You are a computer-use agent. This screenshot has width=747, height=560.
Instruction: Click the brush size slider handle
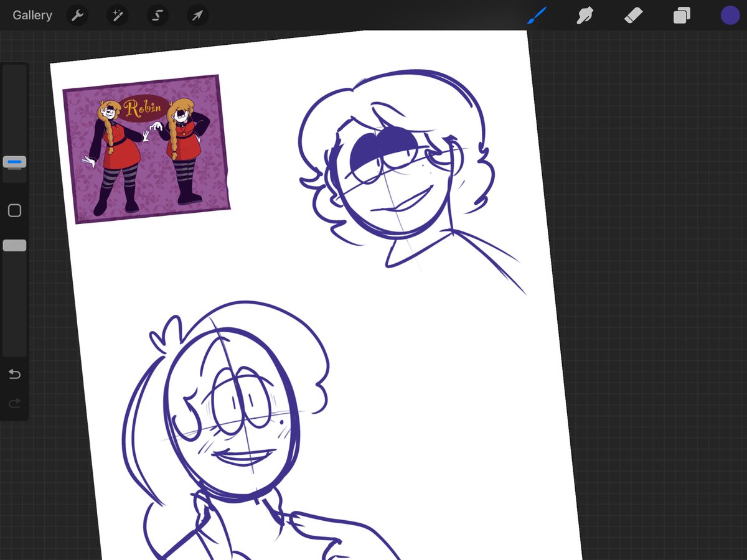coord(14,162)
